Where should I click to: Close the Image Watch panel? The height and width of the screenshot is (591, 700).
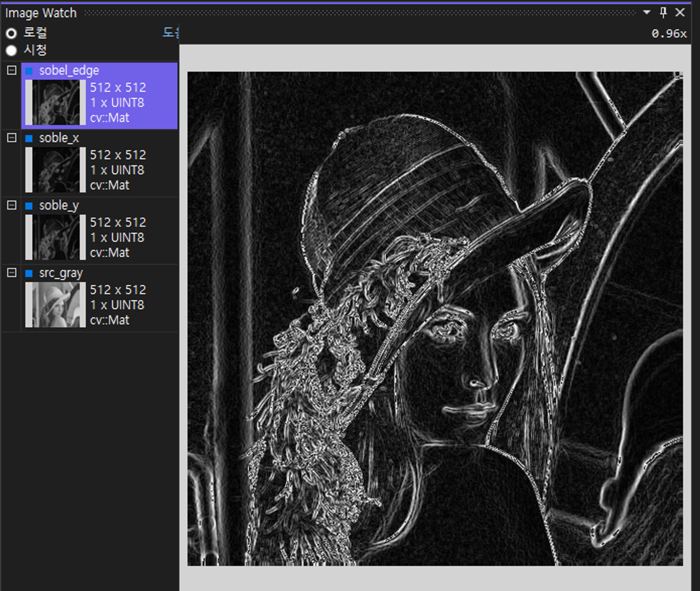(x=680, y=12)
